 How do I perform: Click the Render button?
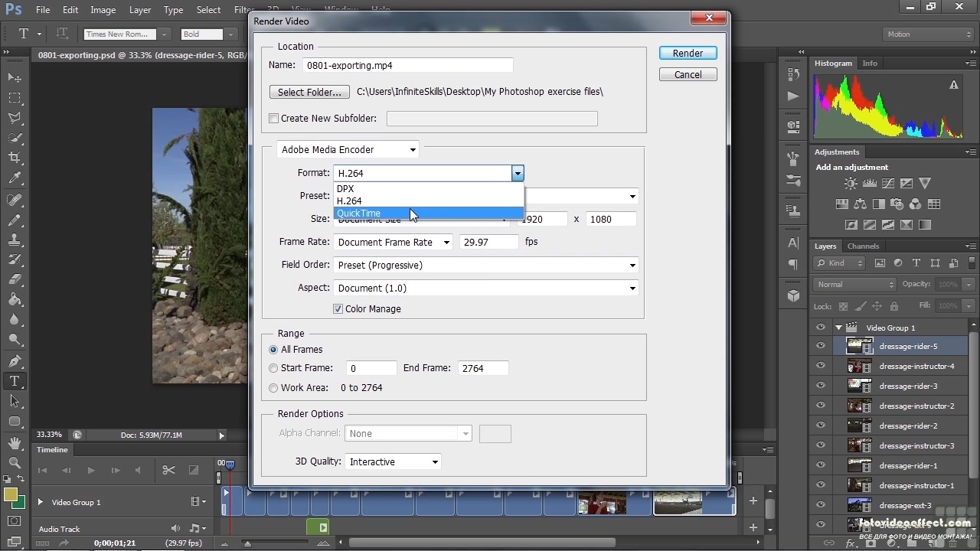(x=688, y=53)
